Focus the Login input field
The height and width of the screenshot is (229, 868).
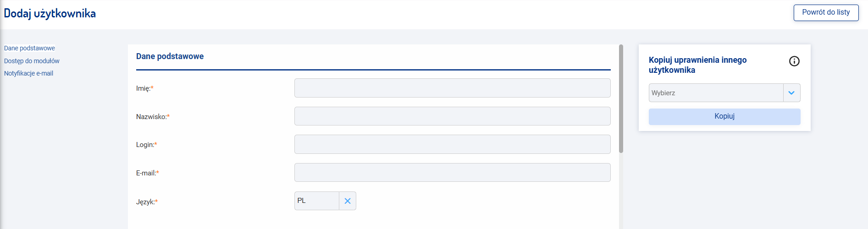pyautogui.click(x=452, y=144)
